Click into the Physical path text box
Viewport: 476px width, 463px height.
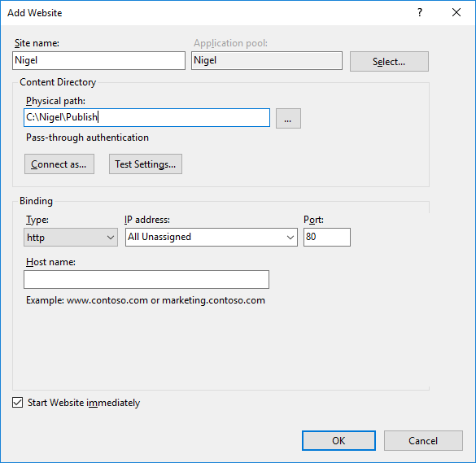(146, 117)
